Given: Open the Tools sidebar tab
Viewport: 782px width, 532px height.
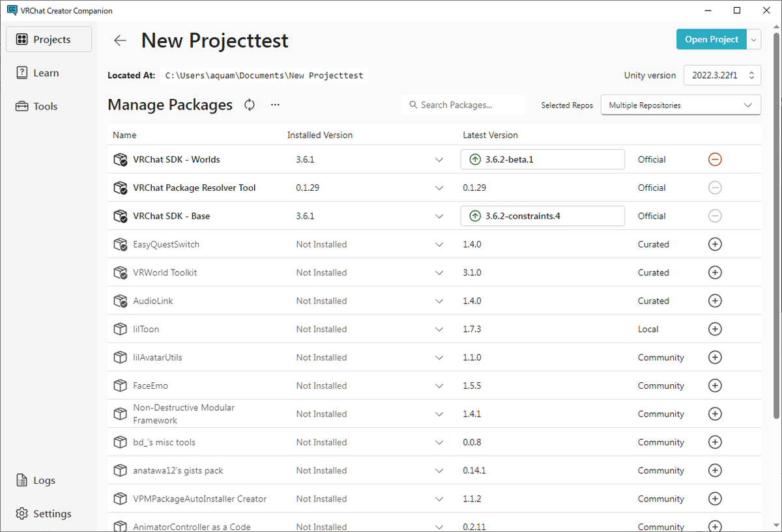Looking at the screenshot, I should 49,106.
